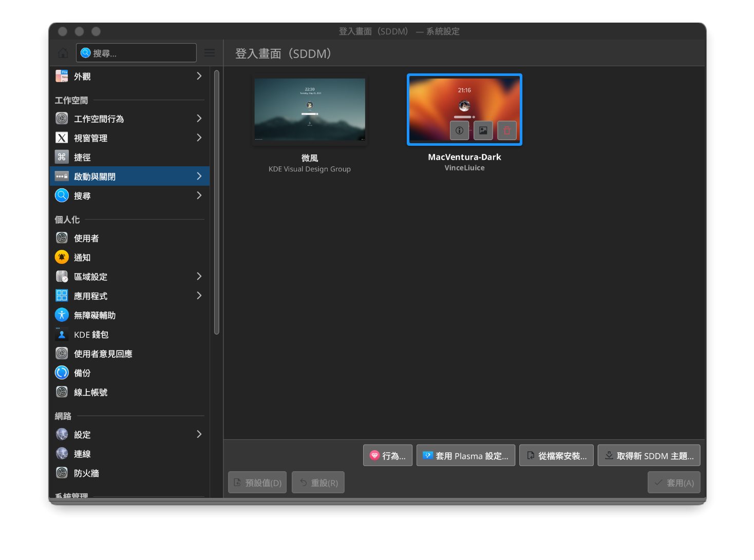Click the 重設(R) reset button
754x560 pixels.
click(x=318, y=482)
